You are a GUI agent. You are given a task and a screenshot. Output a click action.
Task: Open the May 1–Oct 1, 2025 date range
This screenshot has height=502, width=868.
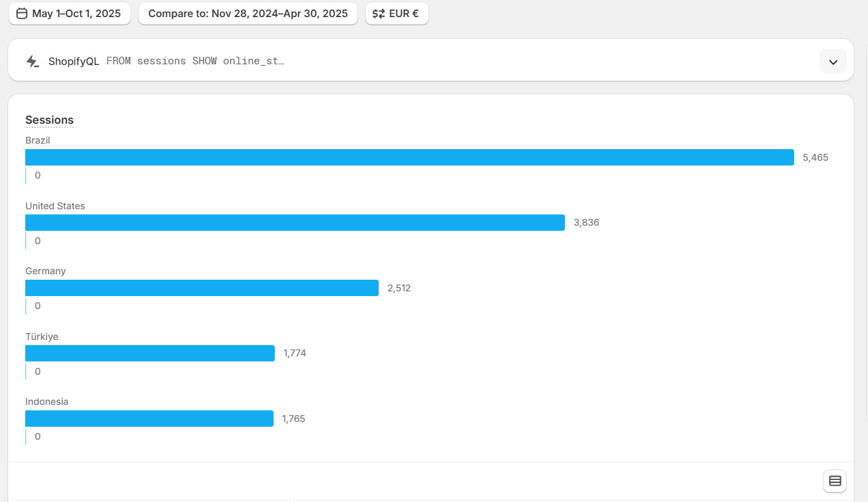click(x=69, y=13)
